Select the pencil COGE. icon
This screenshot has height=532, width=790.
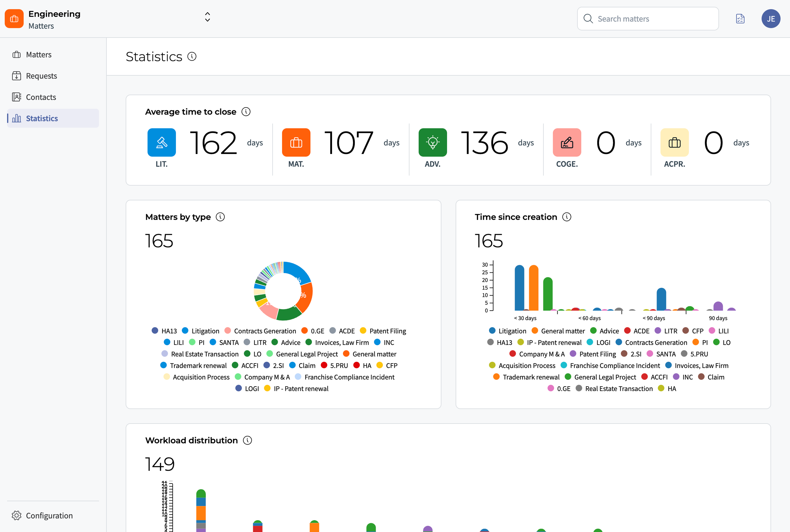tap(567, 142)
